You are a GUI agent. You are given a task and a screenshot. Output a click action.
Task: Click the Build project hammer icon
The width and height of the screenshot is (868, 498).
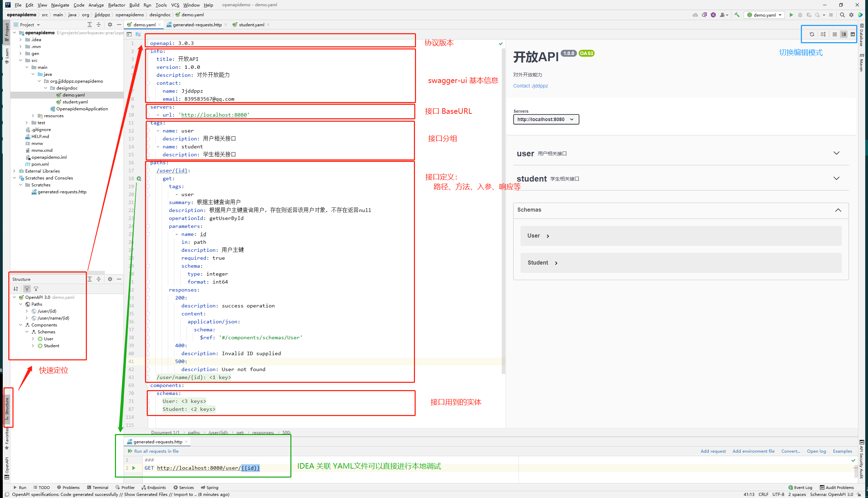(x=737, y=15)
